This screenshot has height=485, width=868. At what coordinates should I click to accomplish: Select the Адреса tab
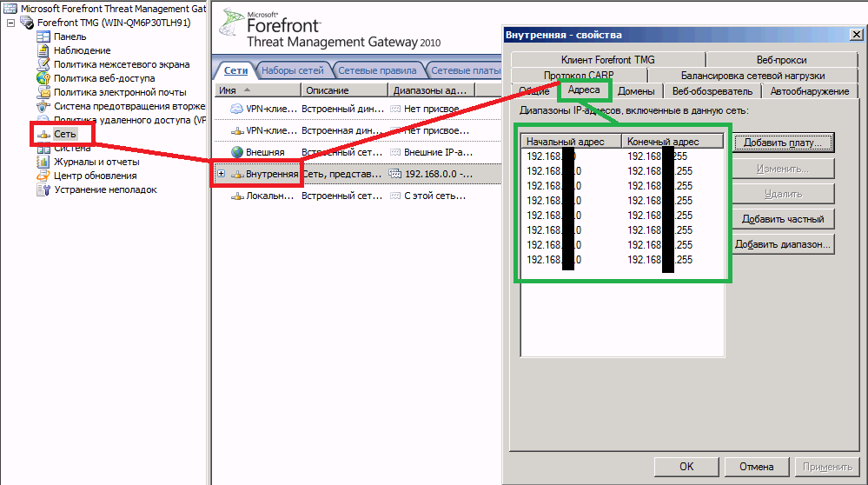point(584,90)
